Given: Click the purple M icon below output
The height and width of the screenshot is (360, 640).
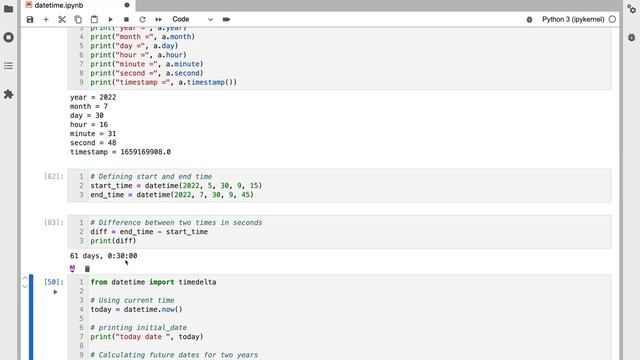Looking at the screenshot, I should (72, 268).
